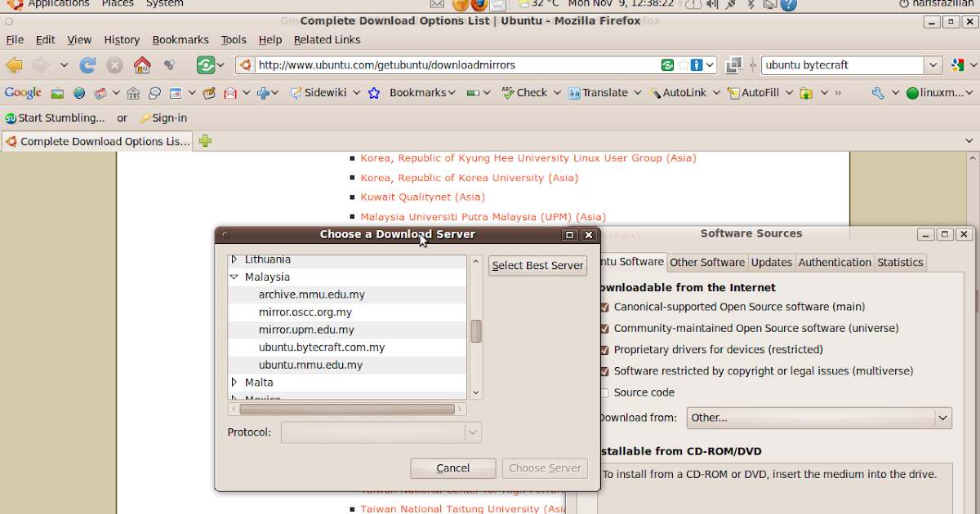Open the History menu
This screenshot has height=514, width=980.
coord(122,39)
